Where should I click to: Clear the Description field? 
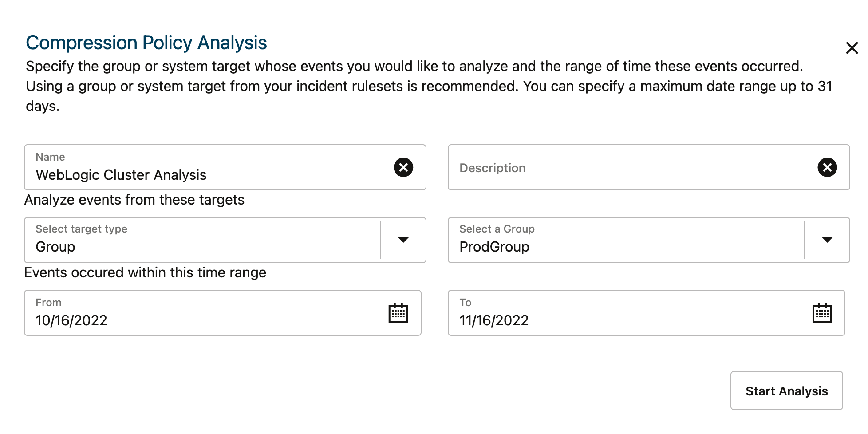pos(827,167)
